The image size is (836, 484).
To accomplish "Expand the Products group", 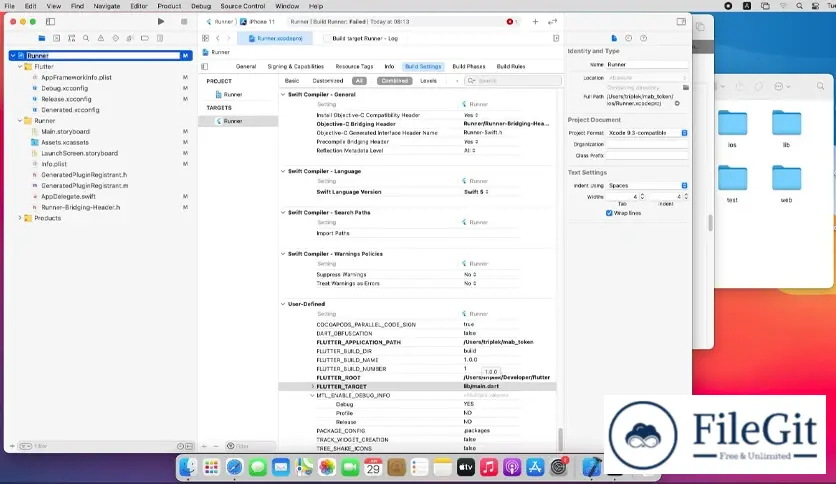I will tap(20, 218).
